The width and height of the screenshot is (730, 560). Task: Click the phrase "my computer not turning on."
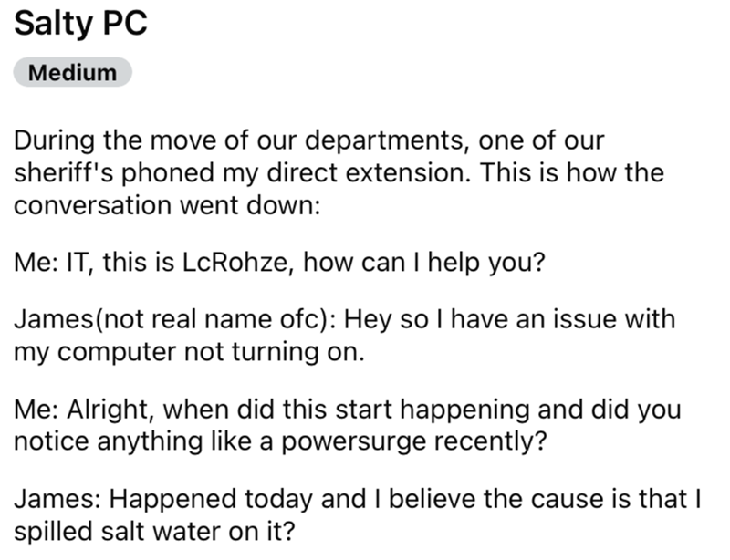(x=189, y=352)
